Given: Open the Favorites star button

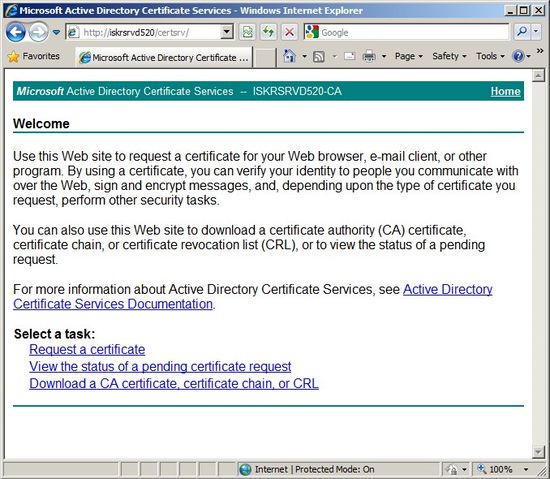Looking at the screenshot, I should [x=34, y=56].
